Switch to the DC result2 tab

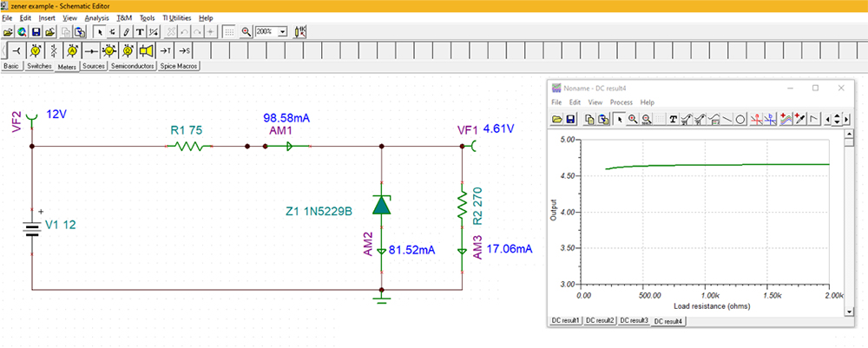pyautogui.click(x=600, y=321)
